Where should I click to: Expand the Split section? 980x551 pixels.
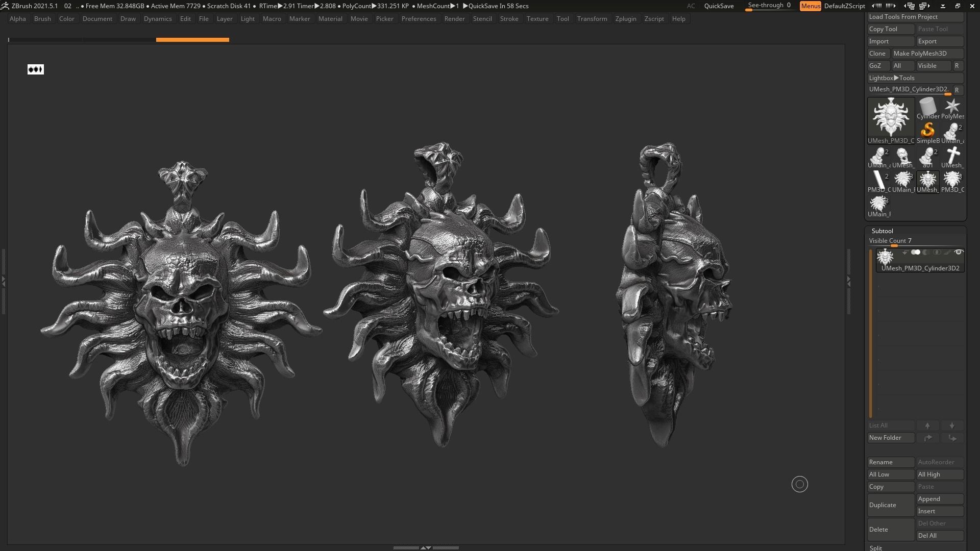tap(876, 548)
